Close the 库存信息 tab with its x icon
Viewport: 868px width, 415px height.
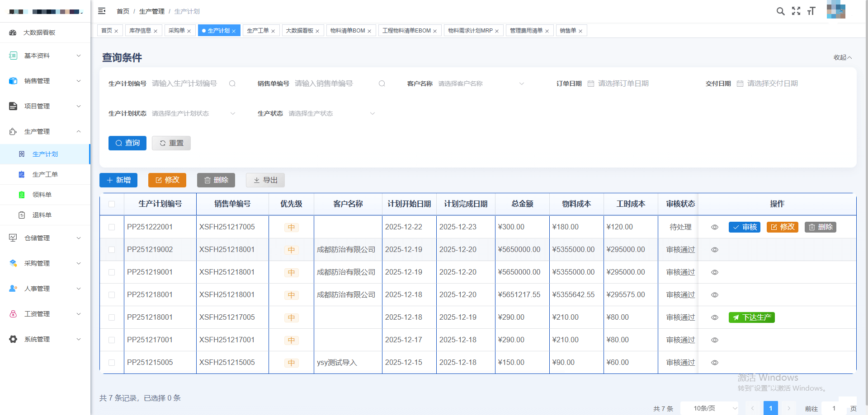click(x=156, y=31)
